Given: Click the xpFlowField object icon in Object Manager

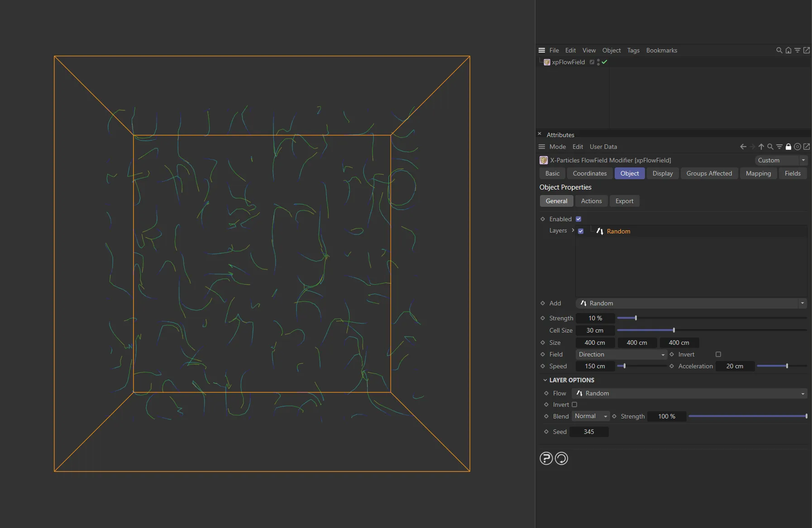Looking at the screenshot, I should tap(546, 62).
